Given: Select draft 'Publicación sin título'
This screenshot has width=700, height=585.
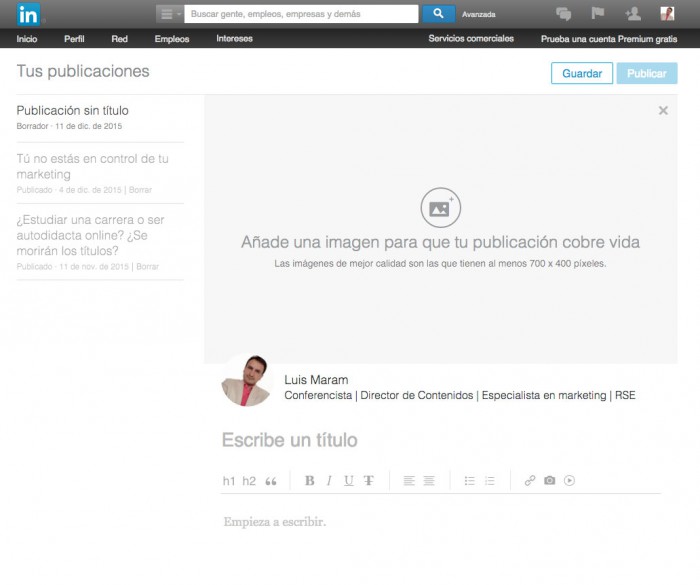Looking at the screenshot, I should pos(72,110).
